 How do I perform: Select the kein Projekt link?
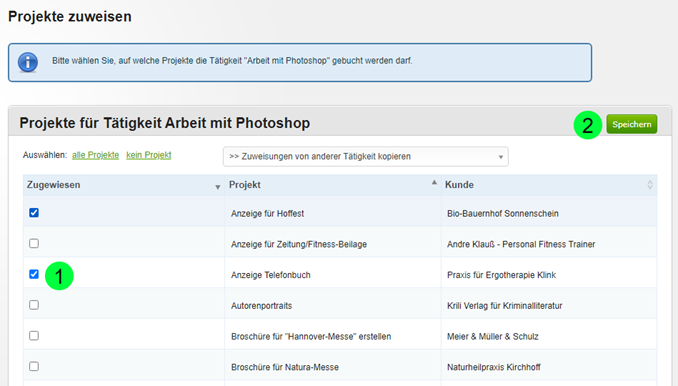149,155
